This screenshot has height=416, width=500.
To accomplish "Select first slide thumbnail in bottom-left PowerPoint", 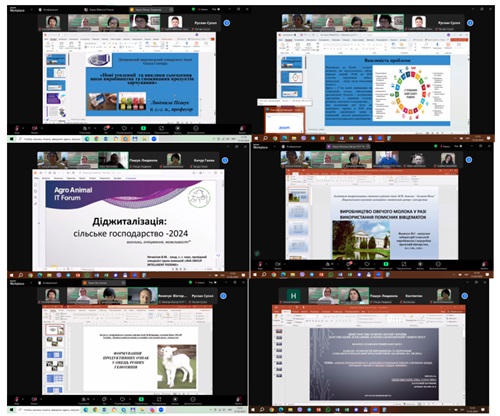I will [x=55, y=330].
